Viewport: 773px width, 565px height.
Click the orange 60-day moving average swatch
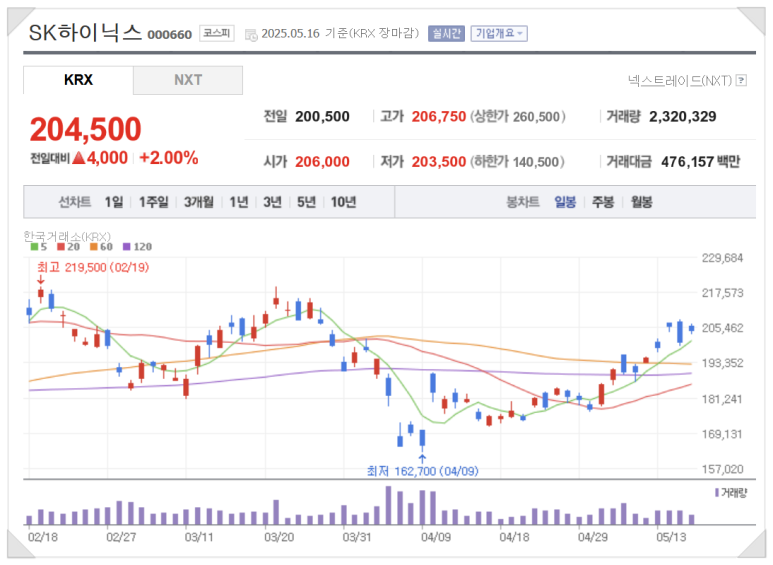93,247
